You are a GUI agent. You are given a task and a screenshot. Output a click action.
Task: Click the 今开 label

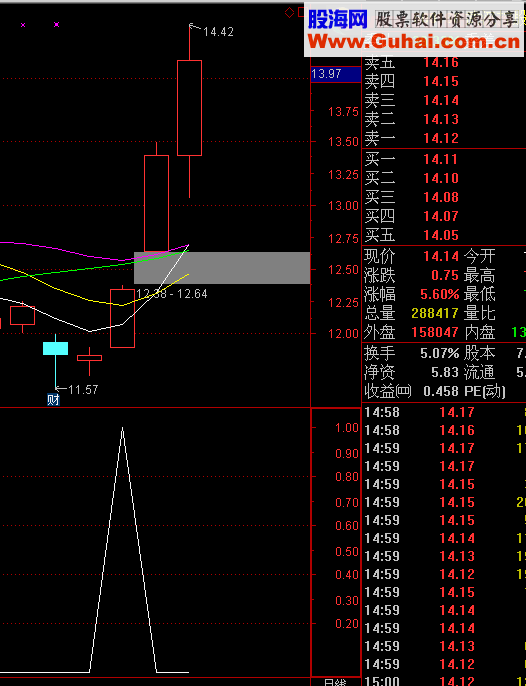[x=480, y=256]
